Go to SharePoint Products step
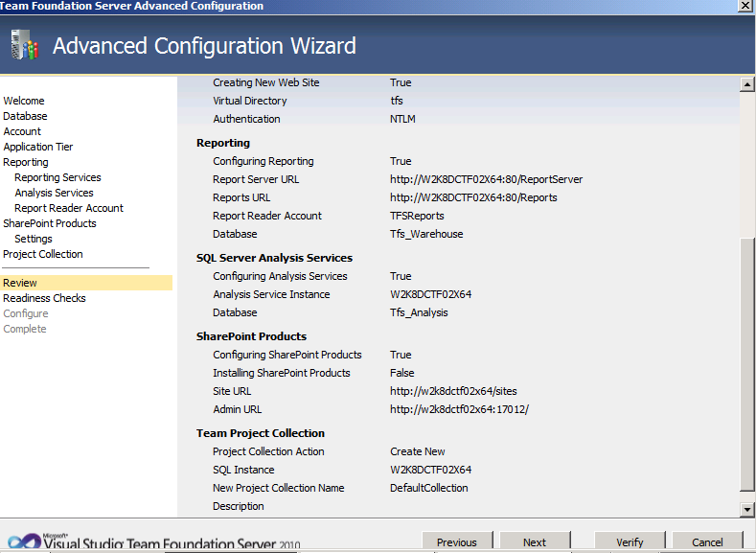The width and height of the screenshot is (756, 553). [50, 223]
